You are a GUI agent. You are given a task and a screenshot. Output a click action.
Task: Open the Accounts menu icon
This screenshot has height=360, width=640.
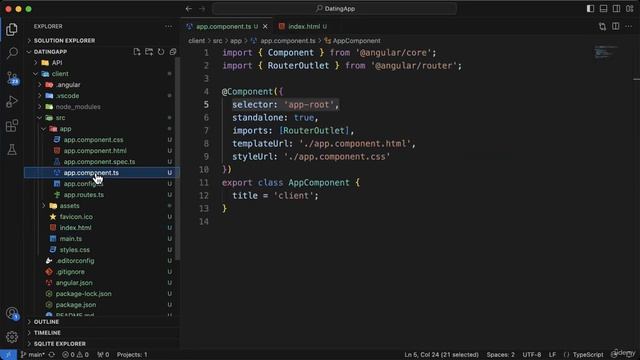coord(12,313)
